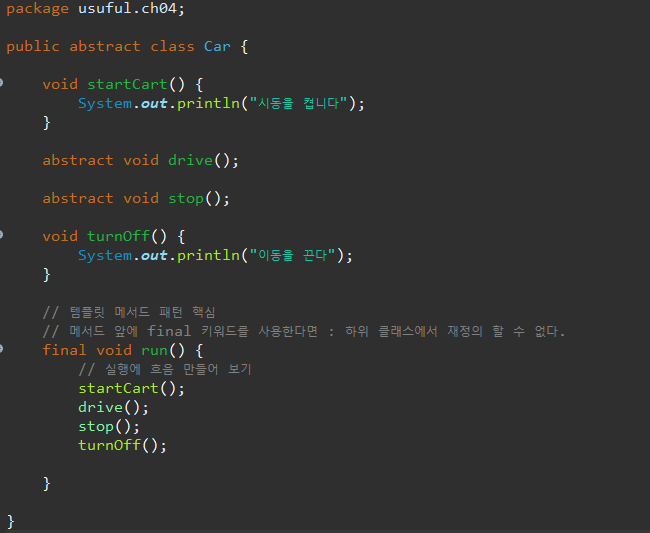Click the 'final' keyword before void run()
Image resolution: width=650 pixels, height=533 pixels.
pos(64,350)
